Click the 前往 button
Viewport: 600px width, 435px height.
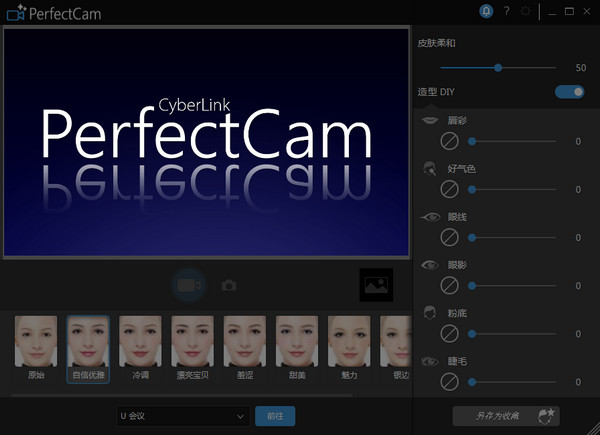(275, 416)
